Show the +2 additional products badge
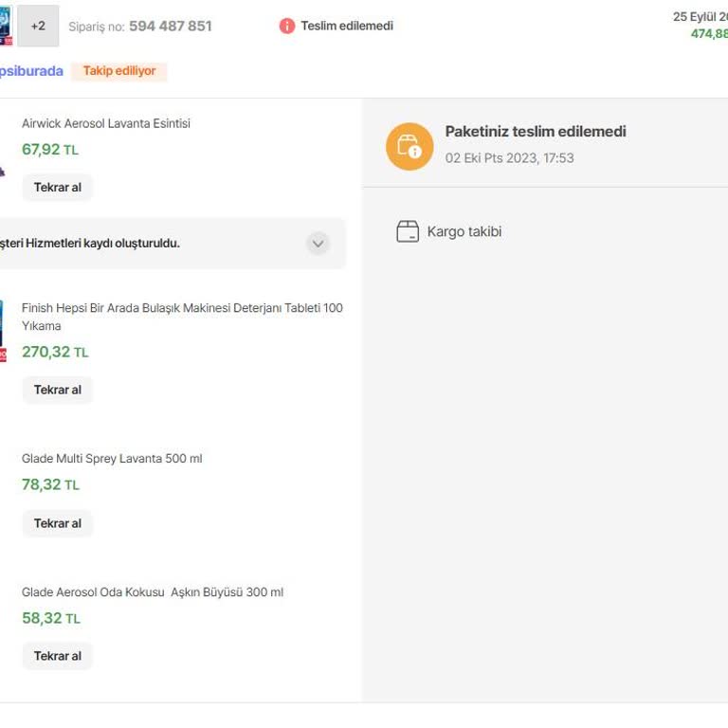The width and height of the screenshot is (728, 728). (38, 27)
